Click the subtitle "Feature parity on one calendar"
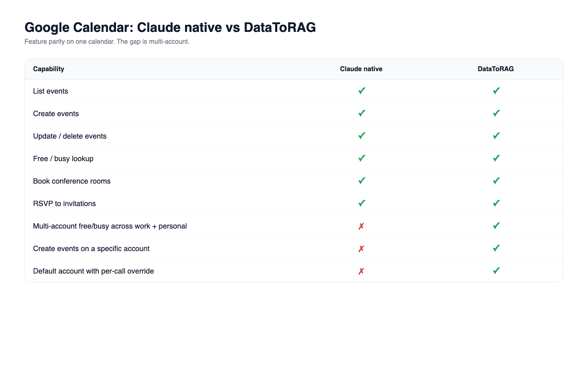Screen dimensions: 588x368 click(69, 42)
